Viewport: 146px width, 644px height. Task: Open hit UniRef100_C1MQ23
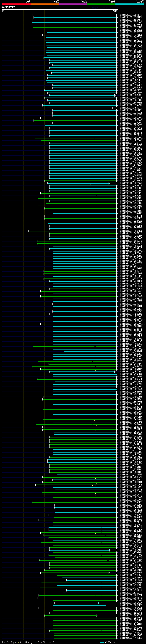(x=131, y=113)
